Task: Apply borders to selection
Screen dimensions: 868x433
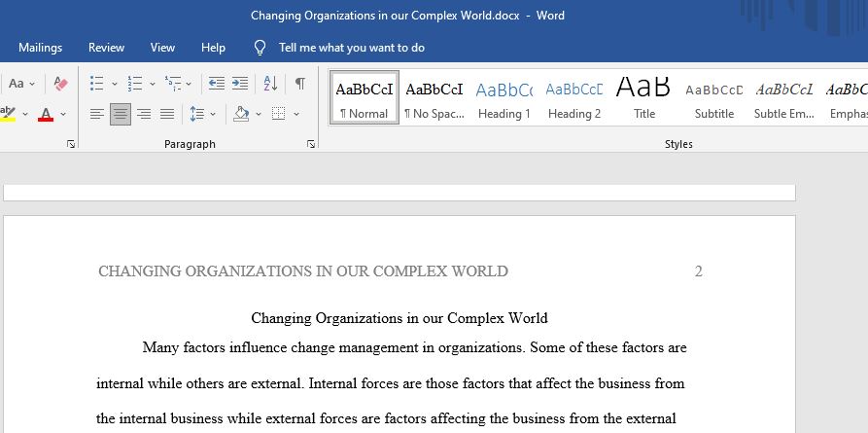Action: 278,114
